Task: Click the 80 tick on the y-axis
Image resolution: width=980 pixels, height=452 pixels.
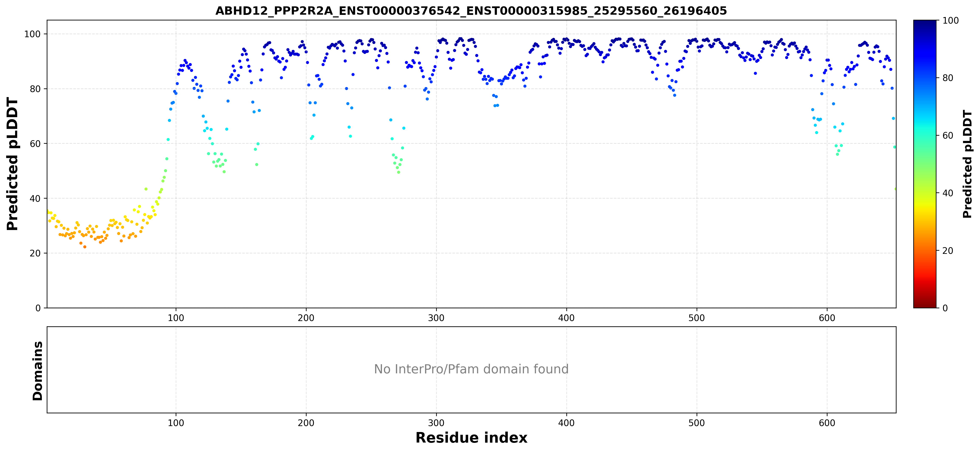Action: click(35, 89)
